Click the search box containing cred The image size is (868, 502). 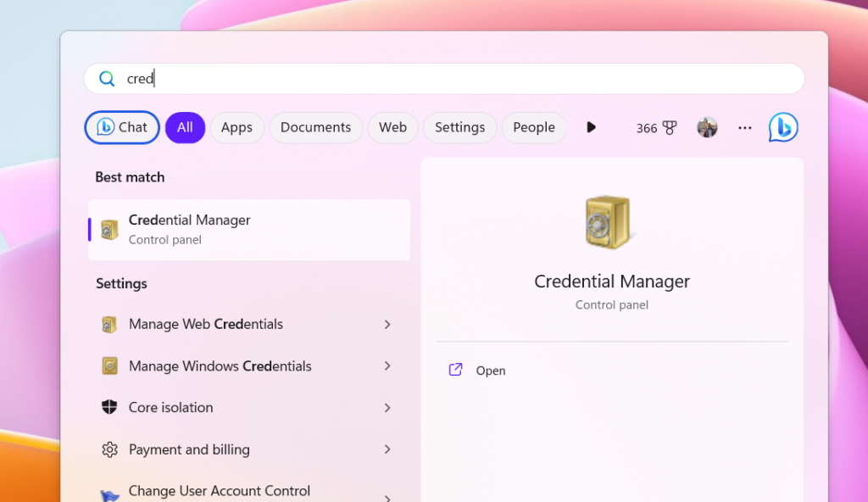click(x=444, y=79)
